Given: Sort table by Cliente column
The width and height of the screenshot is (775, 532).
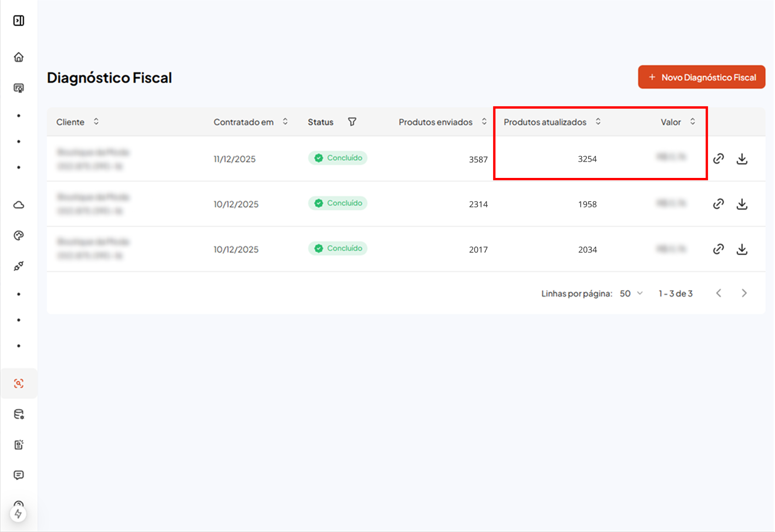Looking at the screenshot, I should [96, 122].
